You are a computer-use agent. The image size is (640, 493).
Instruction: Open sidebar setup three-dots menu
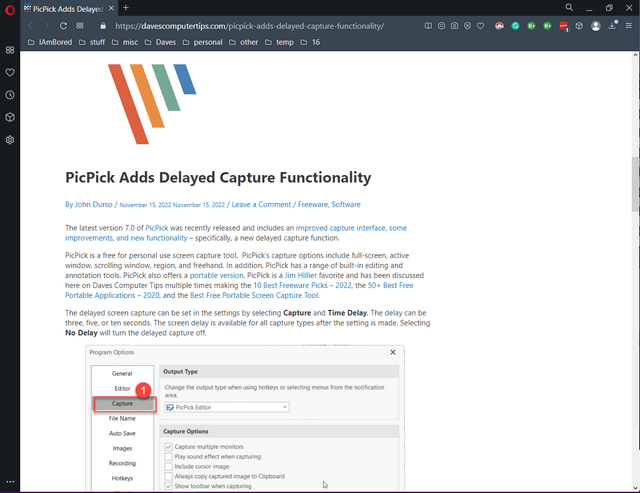pyautogui.click(x=10, y=482)
